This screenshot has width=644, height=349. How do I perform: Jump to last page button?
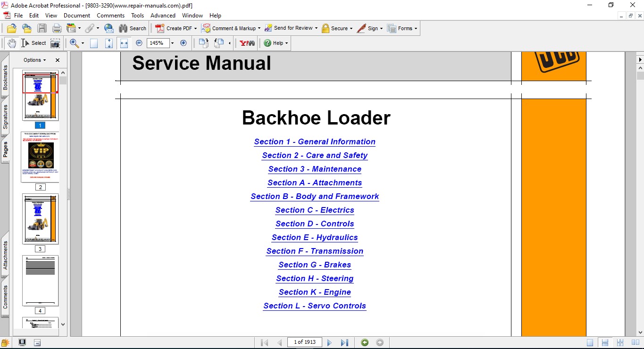pos(344,342)
